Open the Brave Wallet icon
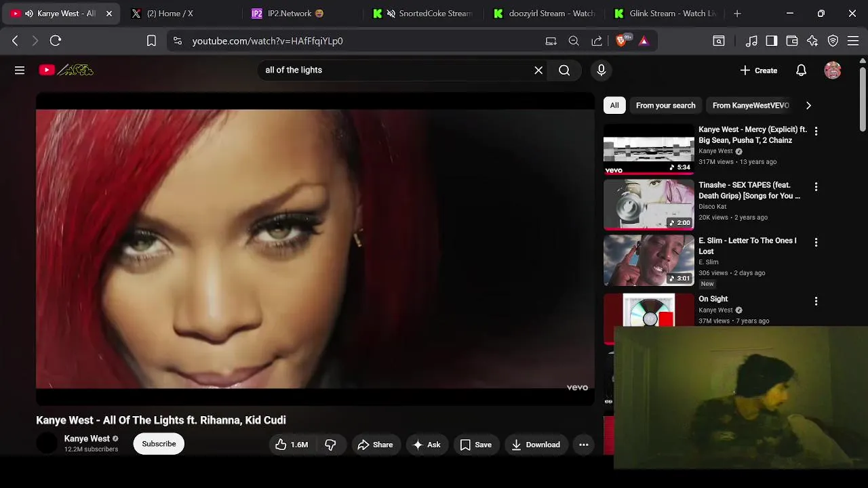The width and height of the screenshot is (868, 488). pos(792,41)
